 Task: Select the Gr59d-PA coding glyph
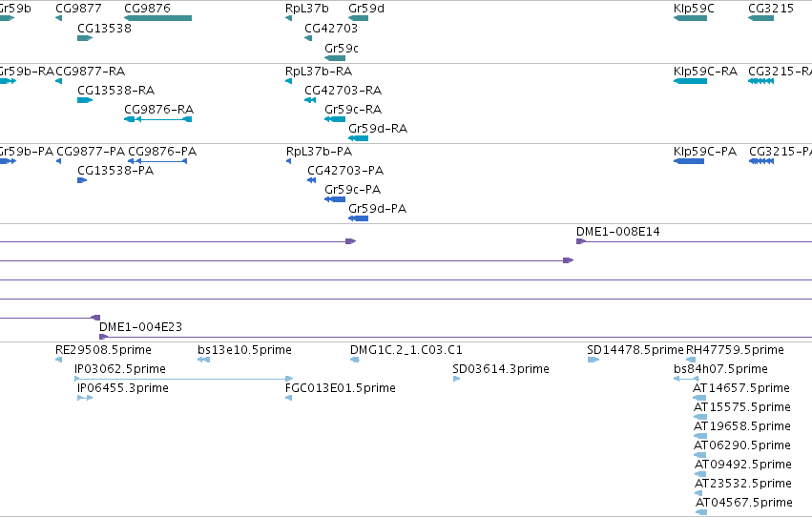(x=359, y=218)
